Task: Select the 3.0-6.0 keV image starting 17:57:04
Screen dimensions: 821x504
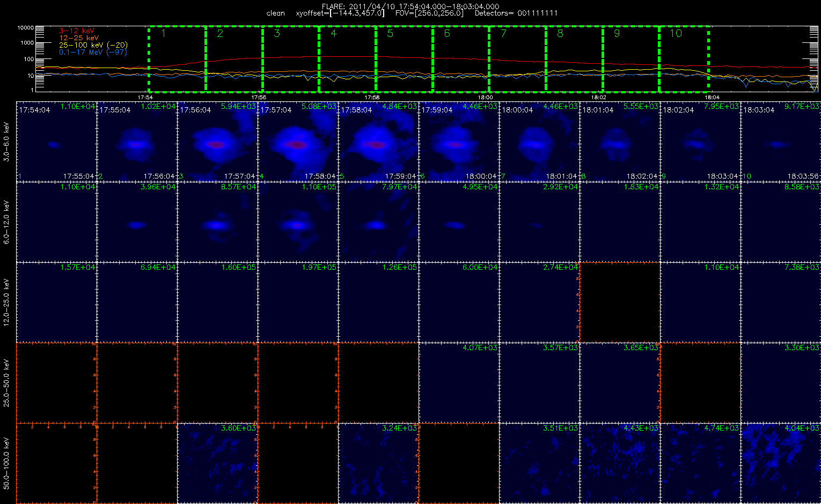Action: click(x=298, y=142)
